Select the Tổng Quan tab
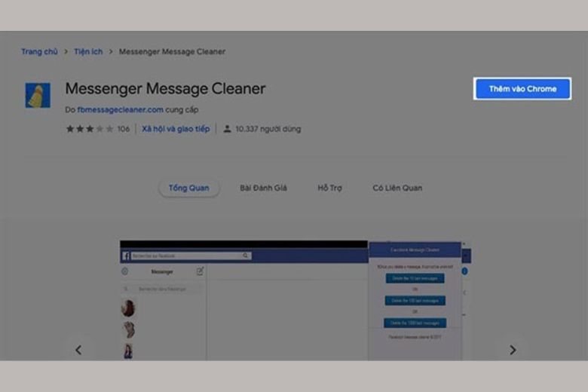 tap(189, 188)
